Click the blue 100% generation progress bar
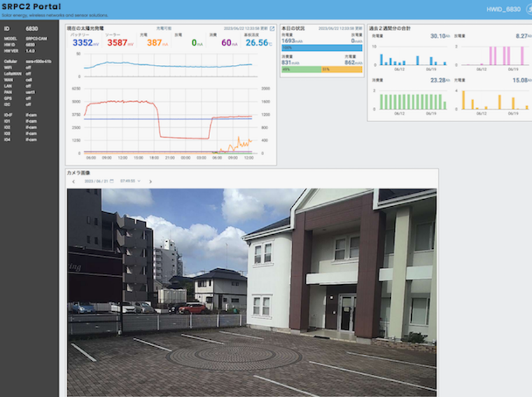532x397 pixels. pyautogui.click(x=321, y=48)
